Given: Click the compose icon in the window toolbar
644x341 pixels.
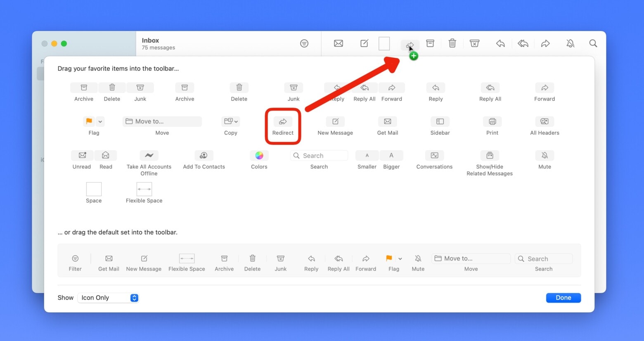Looking at the screenshot, I should click(364, 43).
